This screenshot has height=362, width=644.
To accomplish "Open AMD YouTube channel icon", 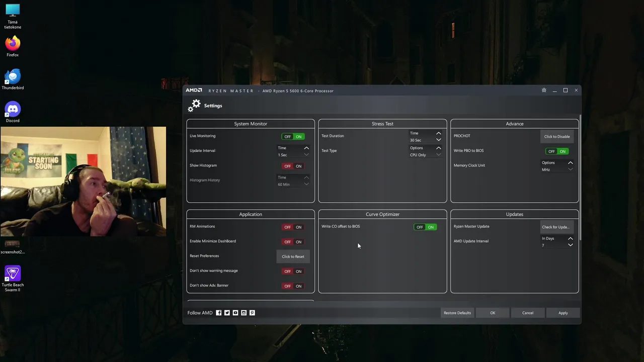I will [x=235, y=313].
